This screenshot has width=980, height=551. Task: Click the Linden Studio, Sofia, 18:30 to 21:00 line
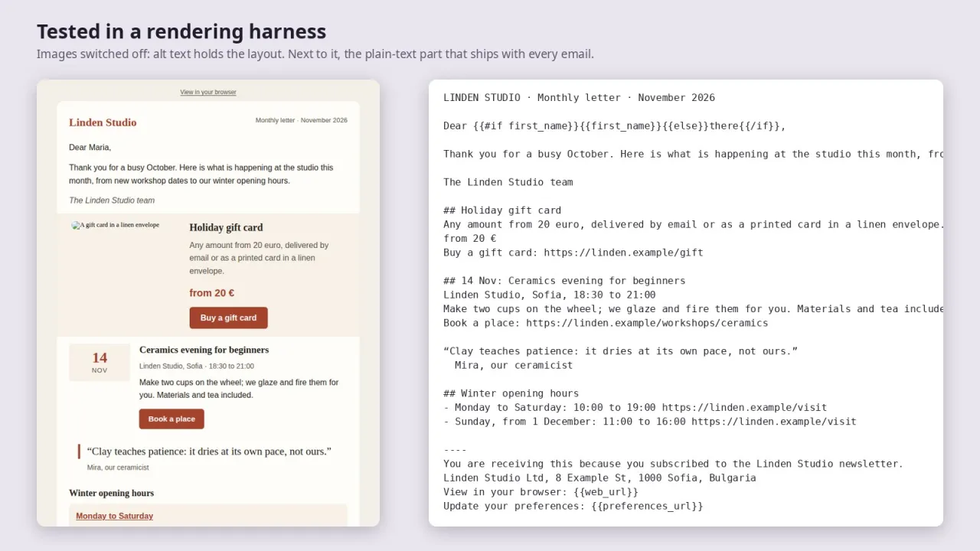pyautogui.click(x=549, y=295)
